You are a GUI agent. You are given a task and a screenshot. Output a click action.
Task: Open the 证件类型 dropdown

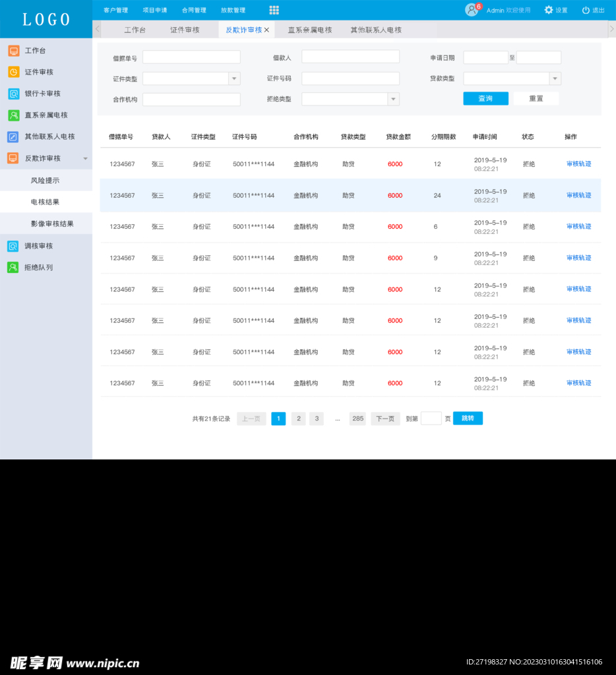[x=234, y=78]
